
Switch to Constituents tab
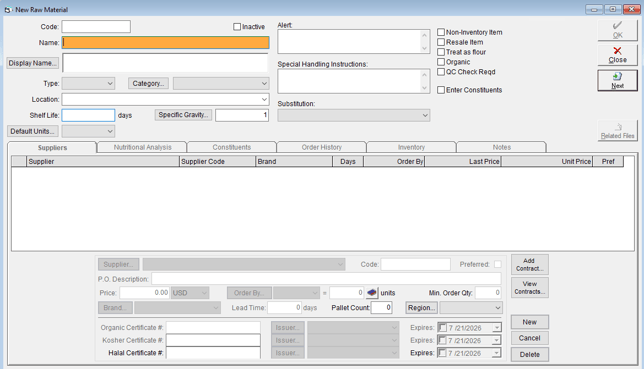pos(232,147)
